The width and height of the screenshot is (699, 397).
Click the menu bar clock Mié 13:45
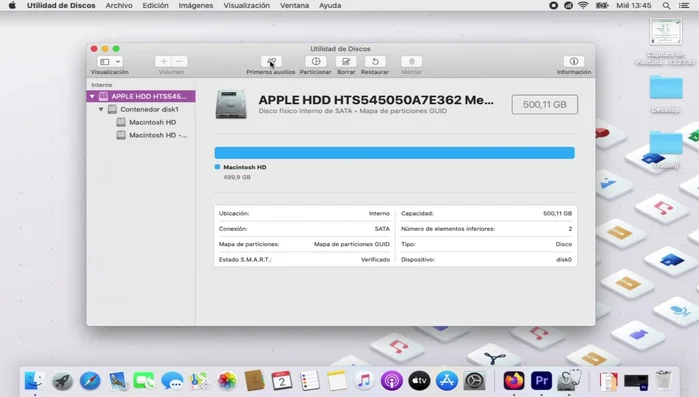[634, 5]
